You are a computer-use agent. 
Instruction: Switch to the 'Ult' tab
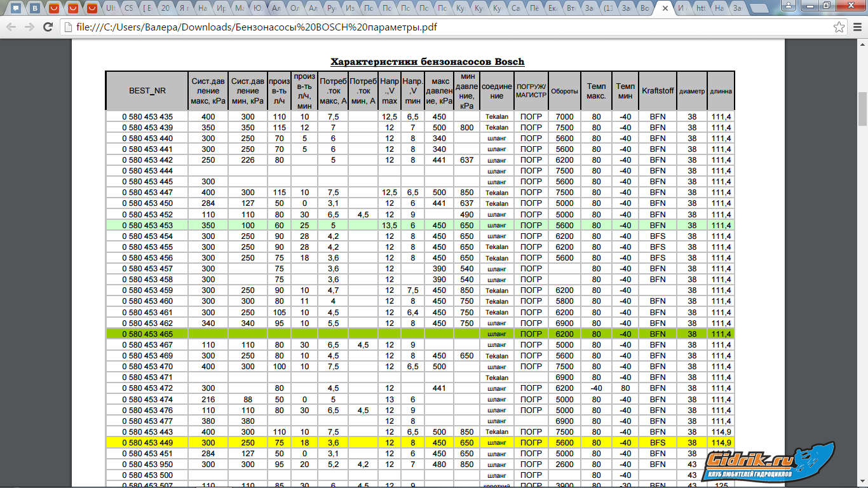pos(110,9)
